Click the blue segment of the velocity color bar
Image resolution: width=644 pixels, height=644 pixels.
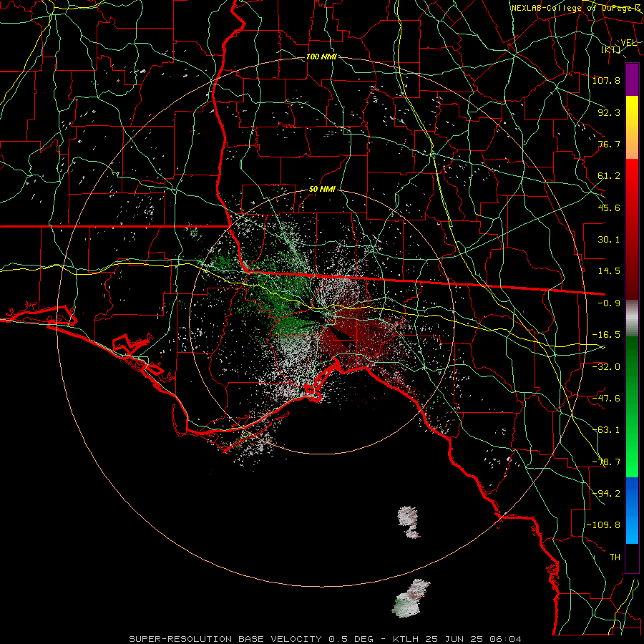632,510
